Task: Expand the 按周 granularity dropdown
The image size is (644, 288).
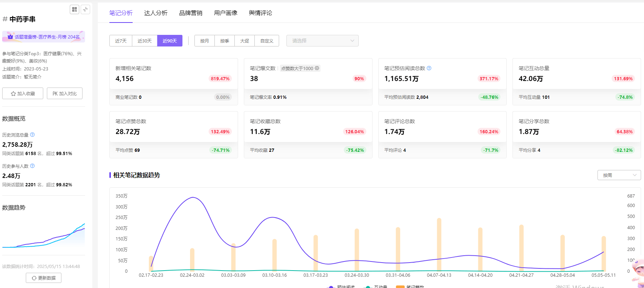Action: pos(619,175)
